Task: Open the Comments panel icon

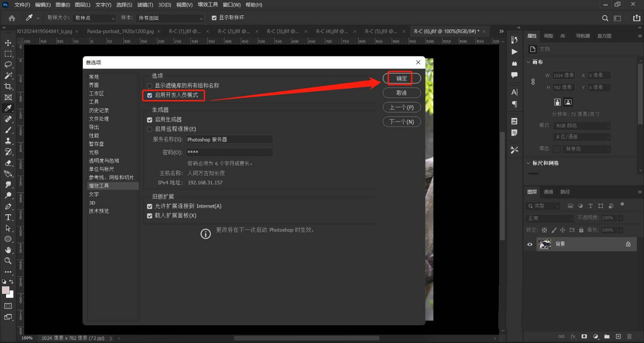Action: pos(514,75)
